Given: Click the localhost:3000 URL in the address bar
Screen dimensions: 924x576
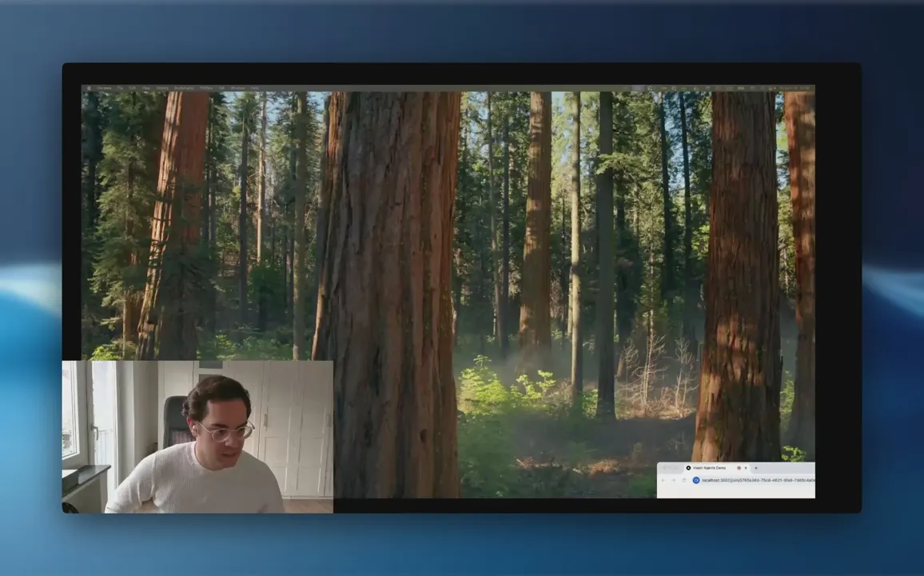Looking at the screenshot, I should click(x=759, y=481).
